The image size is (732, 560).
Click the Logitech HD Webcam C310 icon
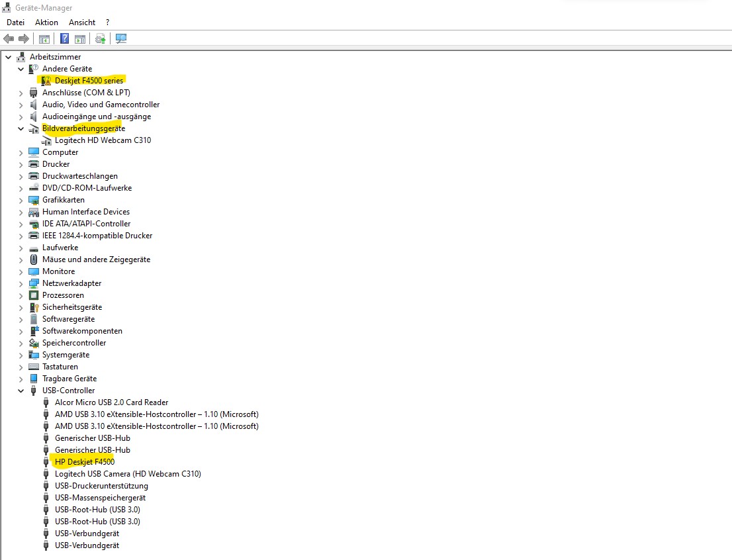pos(46,140)
